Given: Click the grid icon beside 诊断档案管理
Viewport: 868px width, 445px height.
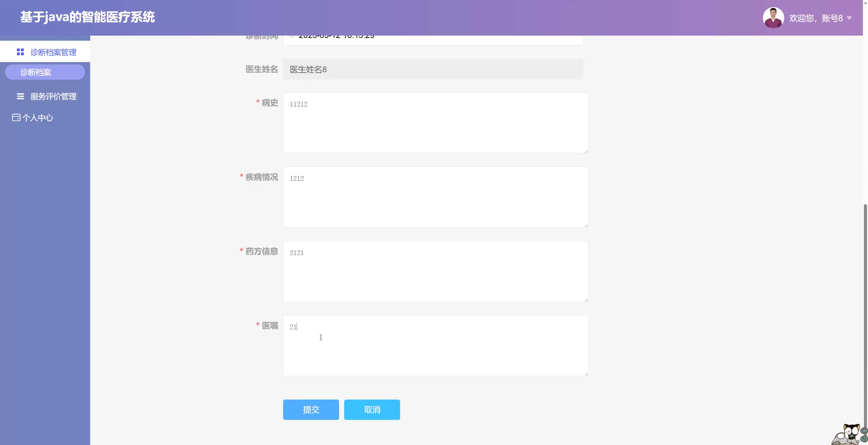Looking at the screenshot, I should (x=20, y=52).
